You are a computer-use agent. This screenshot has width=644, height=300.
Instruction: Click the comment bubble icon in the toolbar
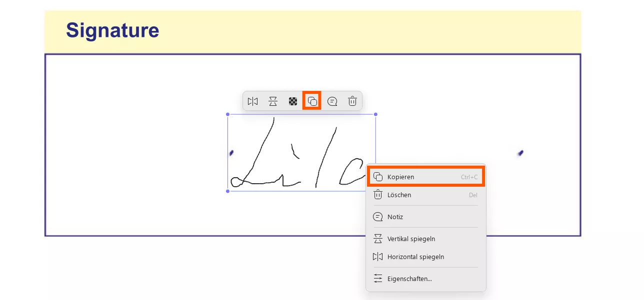(332, 101)
